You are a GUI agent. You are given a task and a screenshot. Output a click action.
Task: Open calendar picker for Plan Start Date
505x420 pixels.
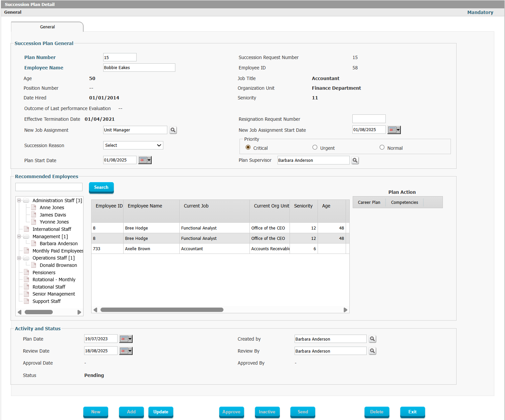145,160
